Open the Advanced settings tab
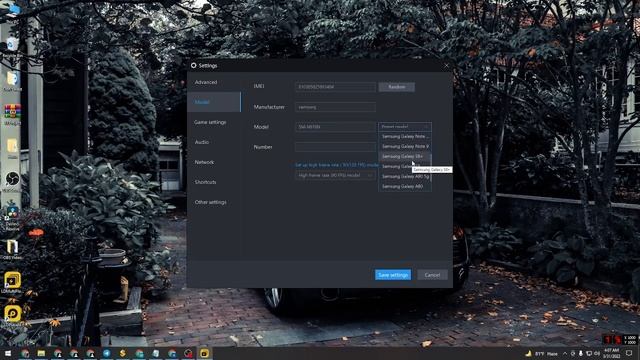The width and height of the screenshot is (640, 360). [x=214, y=82]
